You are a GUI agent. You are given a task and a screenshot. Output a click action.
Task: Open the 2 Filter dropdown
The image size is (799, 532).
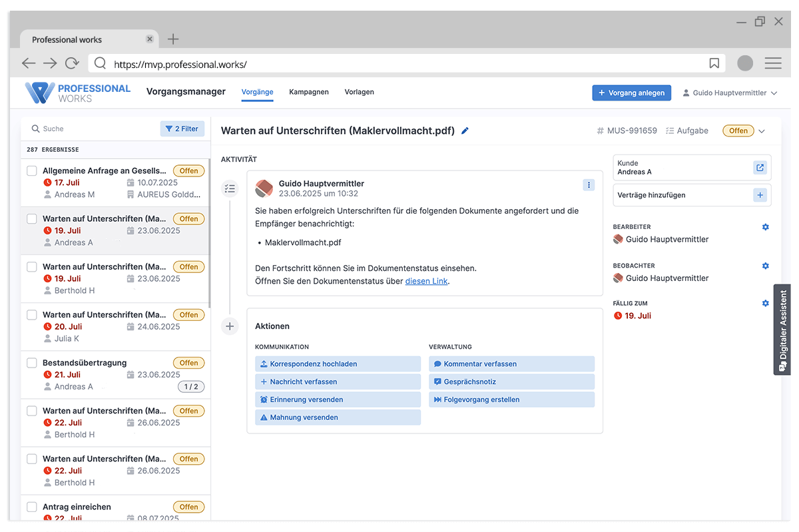tap(182, 128)
